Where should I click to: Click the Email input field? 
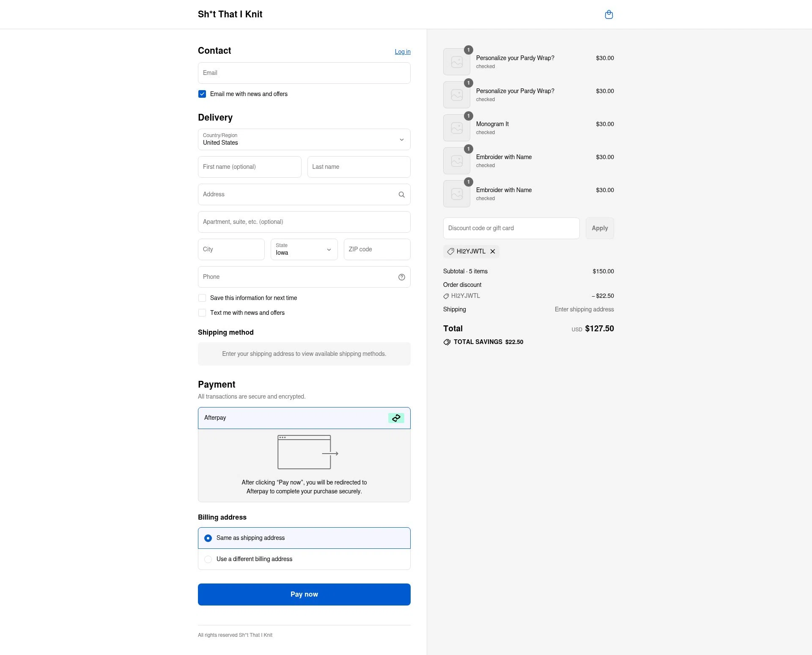click(x=304, y=73)
